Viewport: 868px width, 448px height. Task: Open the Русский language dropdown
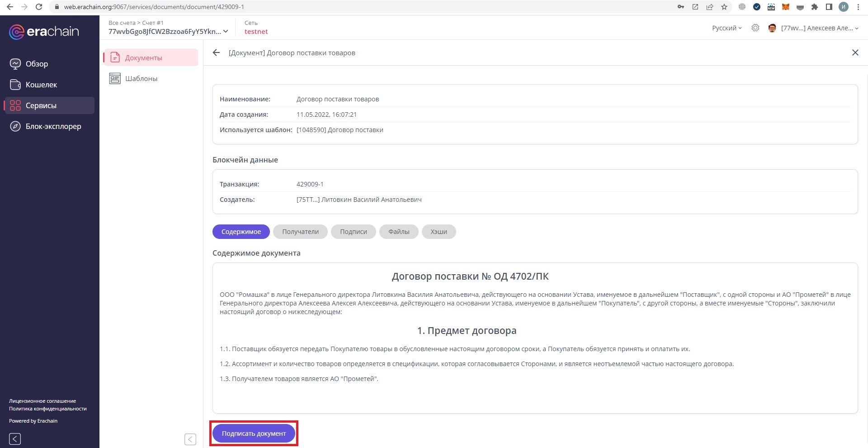[726, 28]
